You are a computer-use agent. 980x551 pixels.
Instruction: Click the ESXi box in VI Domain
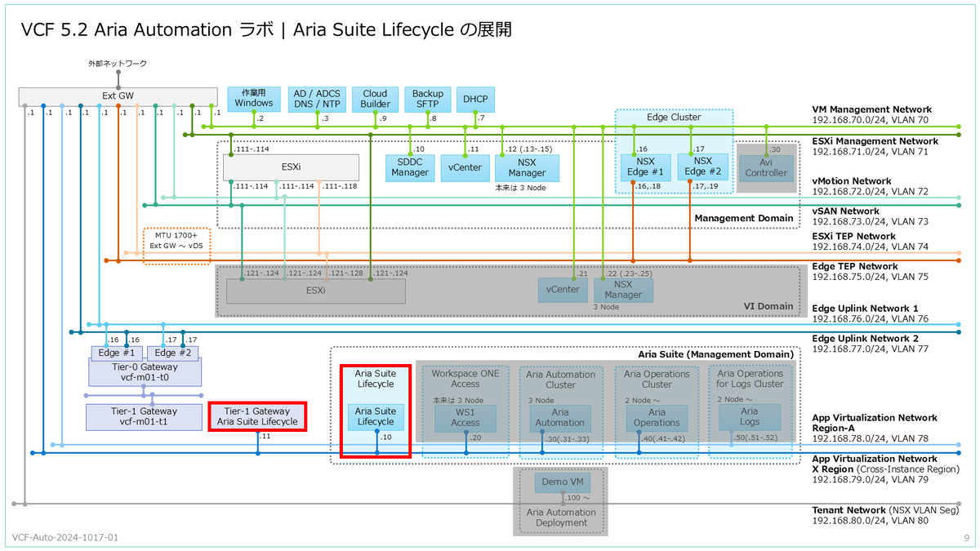(x=315, y=291)
